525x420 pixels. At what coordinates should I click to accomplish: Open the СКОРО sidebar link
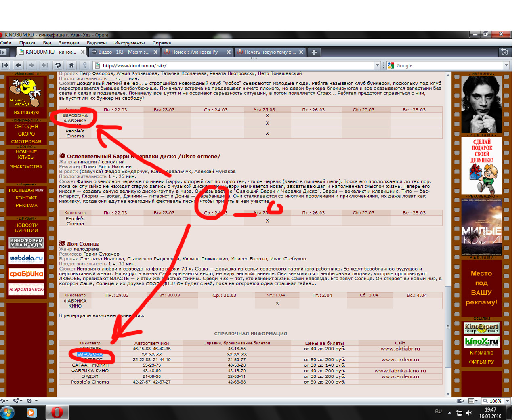pos(26,134)
